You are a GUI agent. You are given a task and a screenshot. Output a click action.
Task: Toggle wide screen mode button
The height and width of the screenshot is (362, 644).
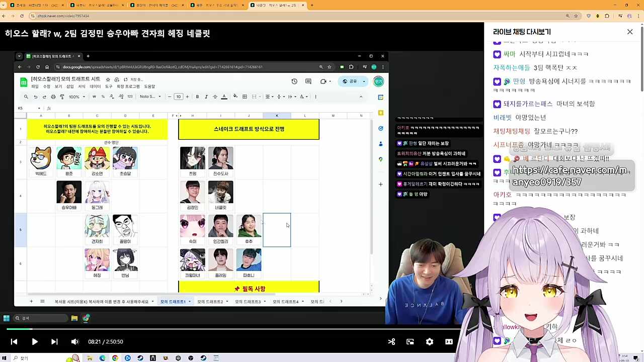point(449,342)
